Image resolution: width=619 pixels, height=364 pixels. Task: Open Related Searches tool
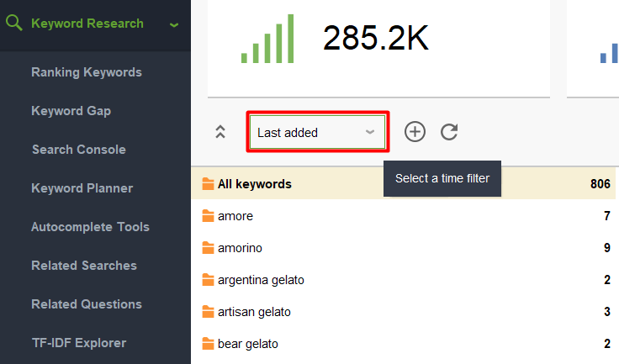click(x=84, y=266)
